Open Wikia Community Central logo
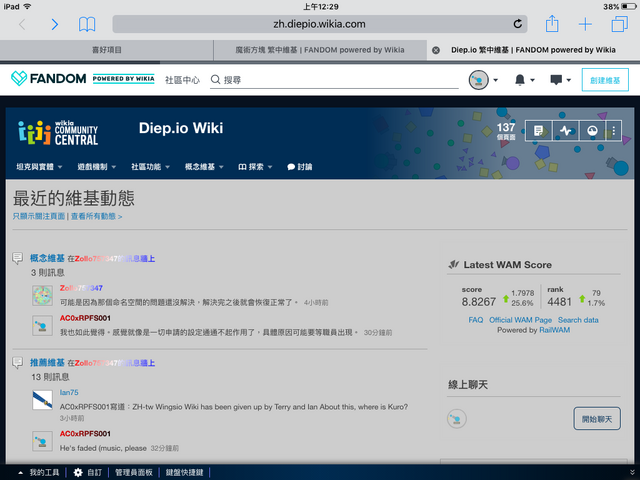Screen dimensions: 640x480 coord(58,133)
